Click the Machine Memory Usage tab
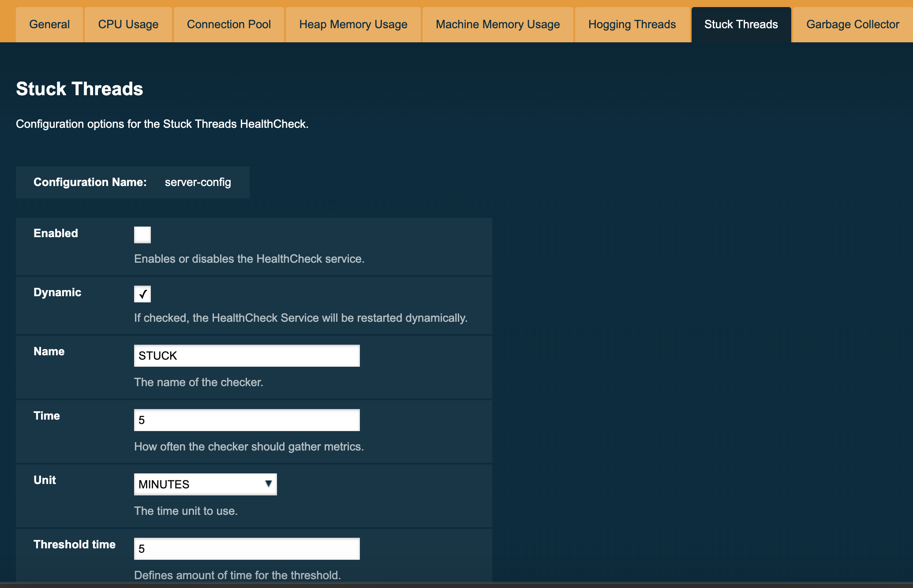 (497, 25)
